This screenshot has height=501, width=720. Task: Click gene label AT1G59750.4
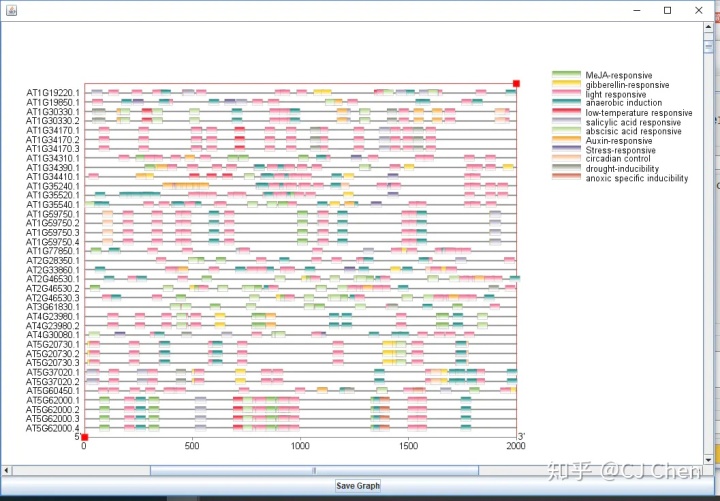tap(53, 242)
